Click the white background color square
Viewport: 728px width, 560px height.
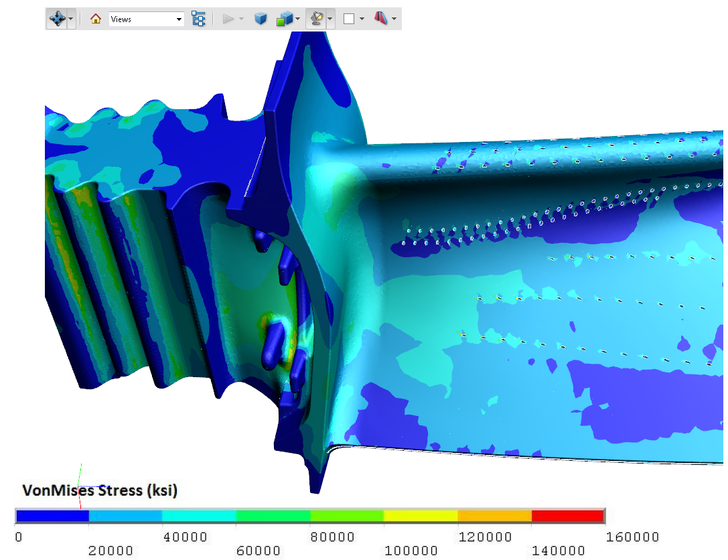click(349, 19)
